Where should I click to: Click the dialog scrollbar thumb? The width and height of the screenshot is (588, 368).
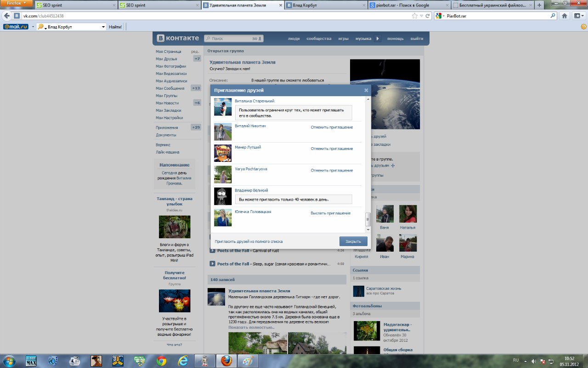pos(367,219)
